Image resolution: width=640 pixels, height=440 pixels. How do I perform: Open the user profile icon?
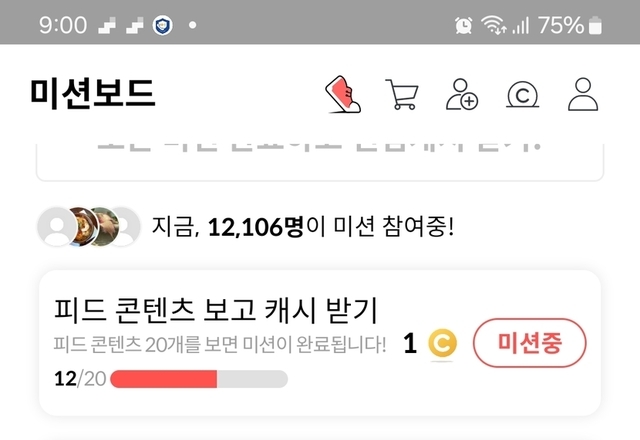click(583, 94)
